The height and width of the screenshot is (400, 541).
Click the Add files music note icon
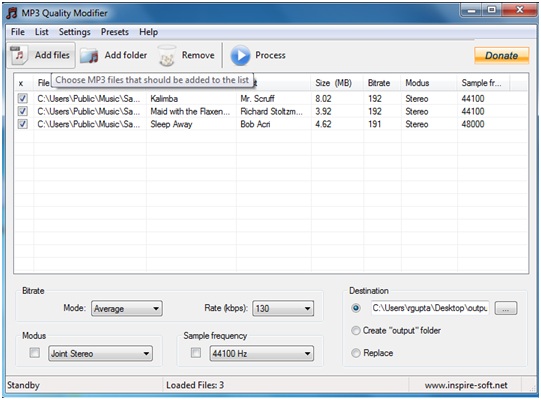[18, 55]
